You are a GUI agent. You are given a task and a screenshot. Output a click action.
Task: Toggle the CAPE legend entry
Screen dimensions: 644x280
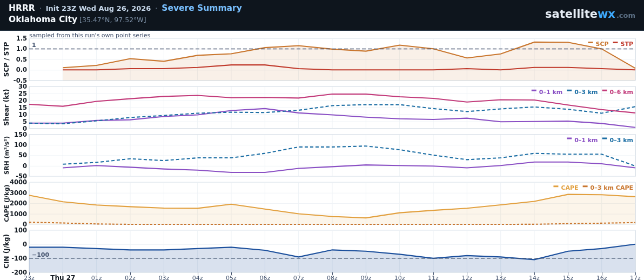click(566, 188)
